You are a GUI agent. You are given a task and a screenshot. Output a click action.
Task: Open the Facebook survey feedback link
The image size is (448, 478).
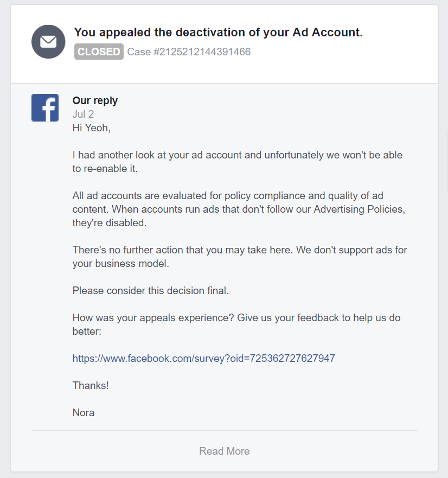[x=203, y=358]
